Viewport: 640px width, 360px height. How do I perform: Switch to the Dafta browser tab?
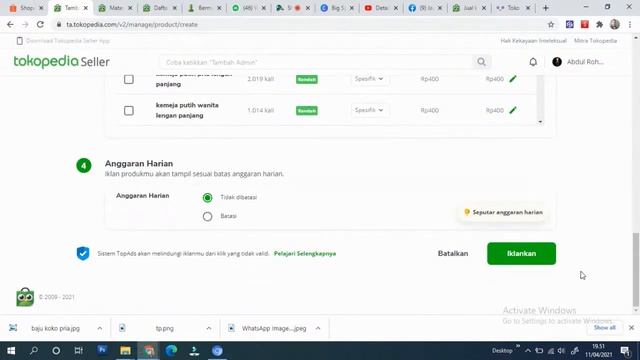(x=160, y=8)
